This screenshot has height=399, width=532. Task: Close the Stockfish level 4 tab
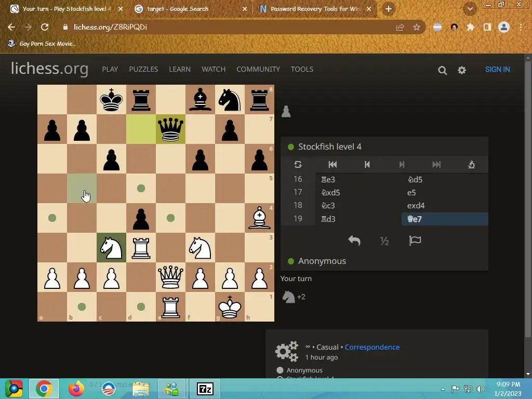pos(121,9)
